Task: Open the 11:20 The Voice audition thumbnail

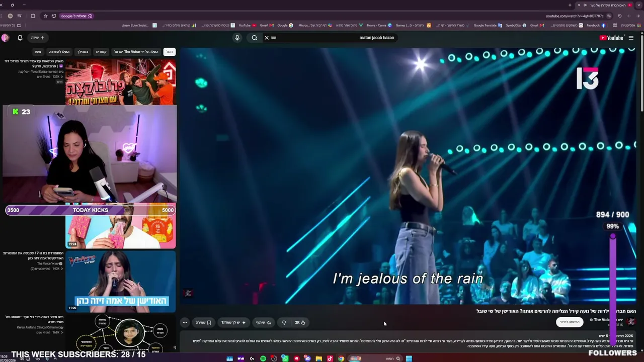Action: coord(121,281)
